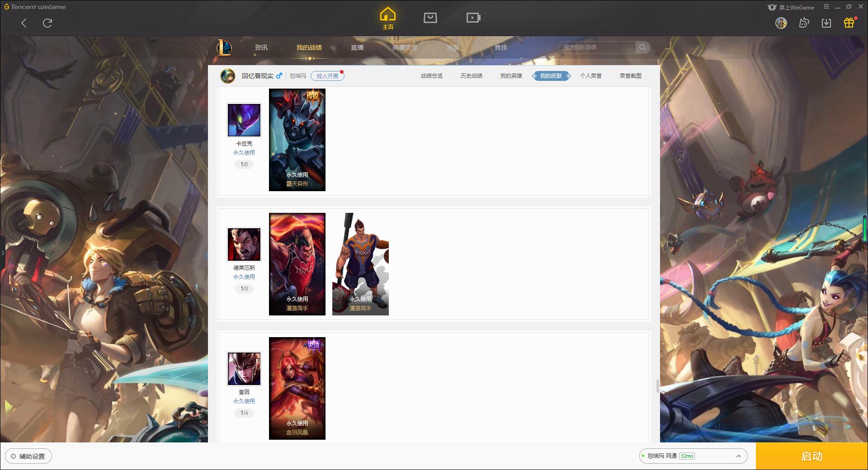This screenshot has height=470, width=868.
Task: Open the flame mascot assistant icon
Action: point(804,23)
